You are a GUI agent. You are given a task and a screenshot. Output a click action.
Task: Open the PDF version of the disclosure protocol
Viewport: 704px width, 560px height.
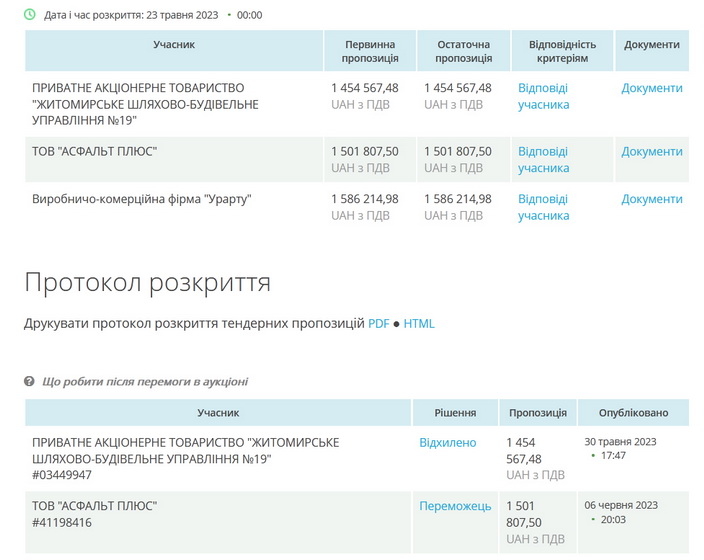coord(378,324)
